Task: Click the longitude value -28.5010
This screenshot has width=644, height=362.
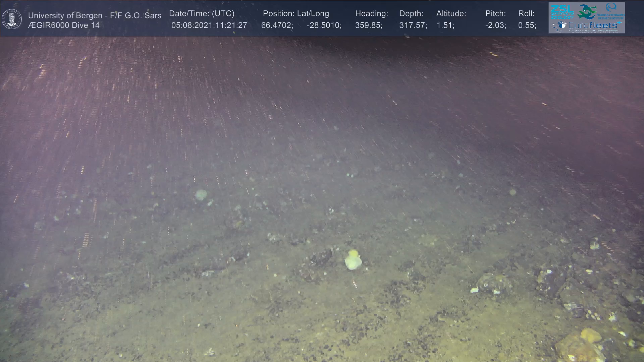Action: [324, 25]
